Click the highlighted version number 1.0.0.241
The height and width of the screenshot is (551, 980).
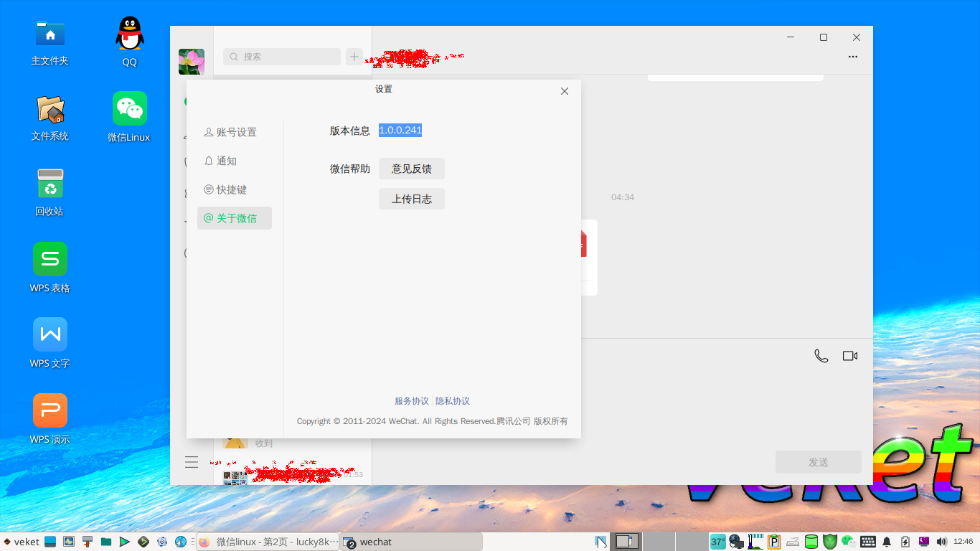pos(400,130)
